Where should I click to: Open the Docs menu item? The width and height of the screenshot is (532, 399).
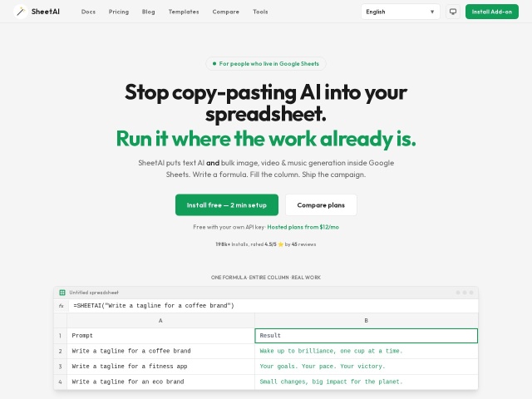point(88,12)
